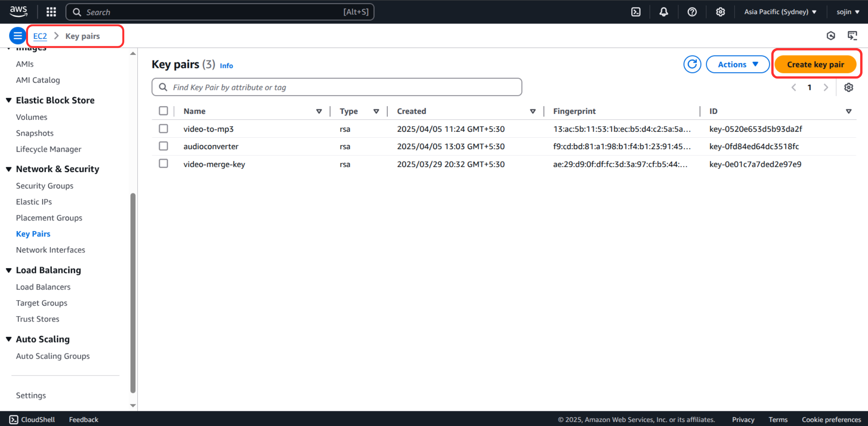Sort by Name column arrow
The image size is (868, 426).
tap(319, 111)
